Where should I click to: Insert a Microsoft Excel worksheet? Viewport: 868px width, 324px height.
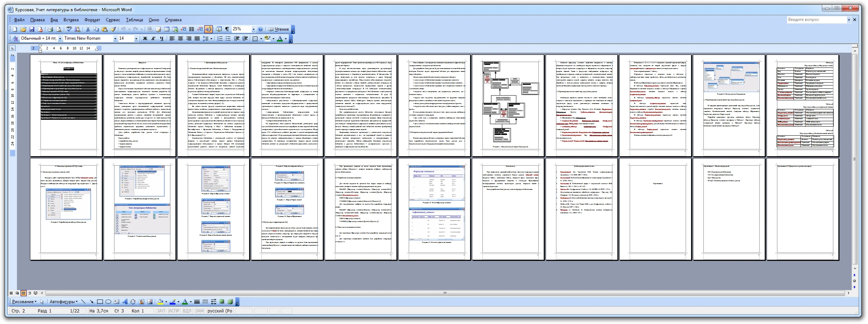tap(175, 29)
